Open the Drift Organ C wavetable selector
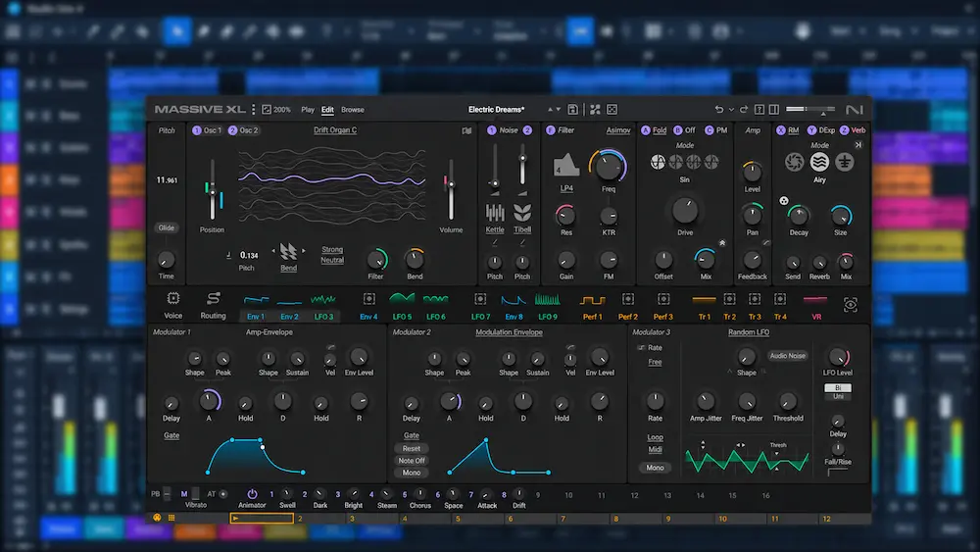 click(x=335, y=130)
